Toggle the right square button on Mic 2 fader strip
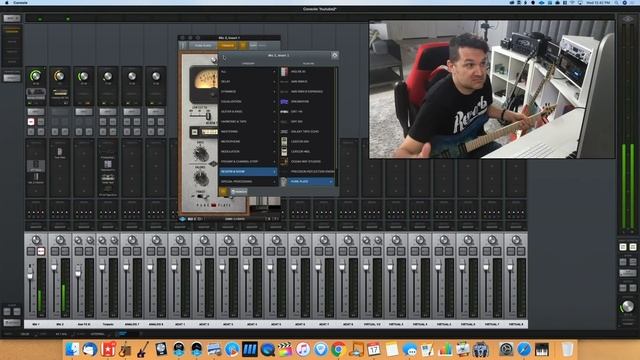640x360 pixels. pyautogui.click(x=65, y=251)
